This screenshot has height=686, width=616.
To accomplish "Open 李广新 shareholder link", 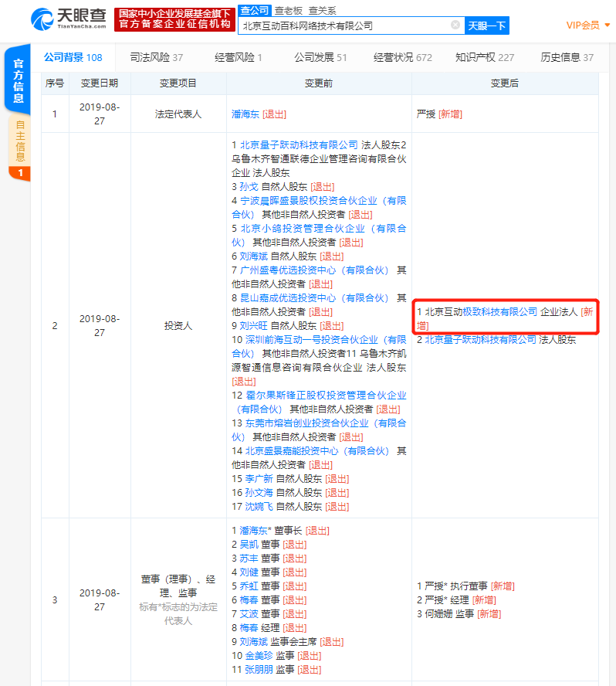I will [x=259, y=479].
